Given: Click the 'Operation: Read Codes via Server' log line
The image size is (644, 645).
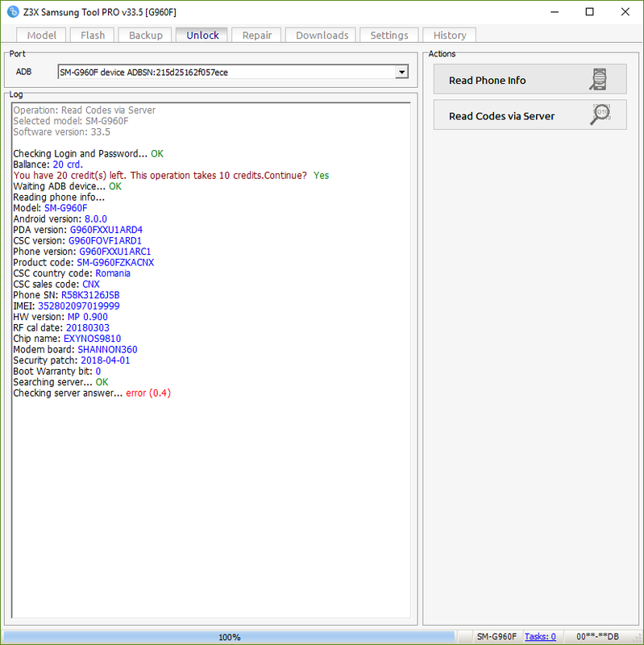Looking at the screenshot, I should pos(85,110).
